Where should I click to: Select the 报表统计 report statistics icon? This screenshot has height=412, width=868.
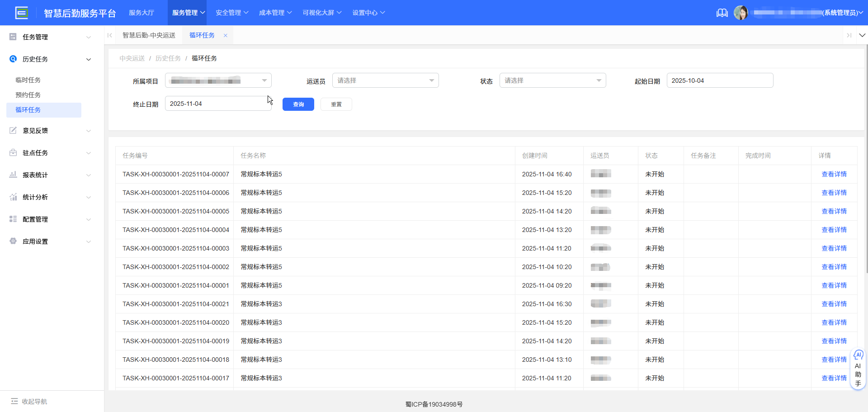click(13, 175)
